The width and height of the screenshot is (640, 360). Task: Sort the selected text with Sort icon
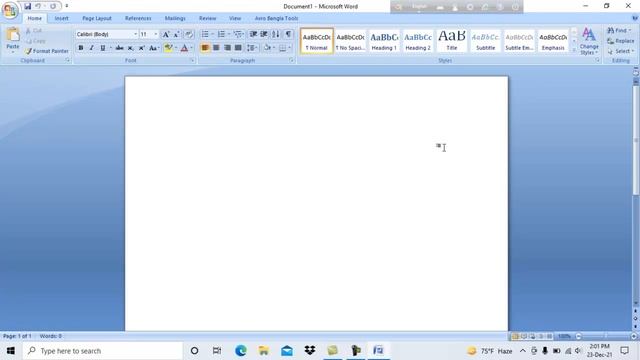point(276,34)
